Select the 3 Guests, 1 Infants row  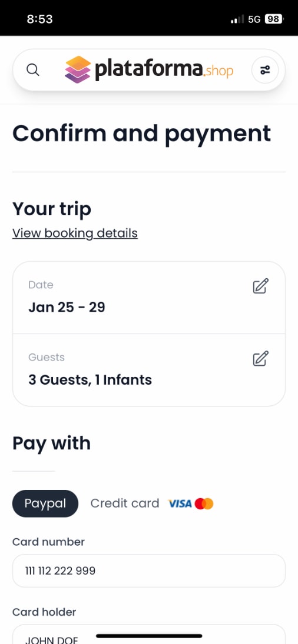[149, 370]
